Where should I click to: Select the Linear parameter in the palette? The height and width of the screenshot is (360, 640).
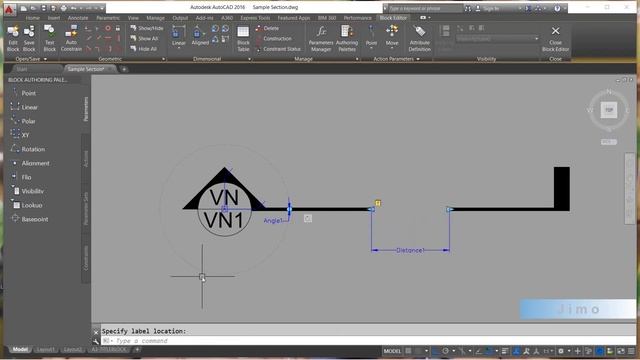pos(24,107)
